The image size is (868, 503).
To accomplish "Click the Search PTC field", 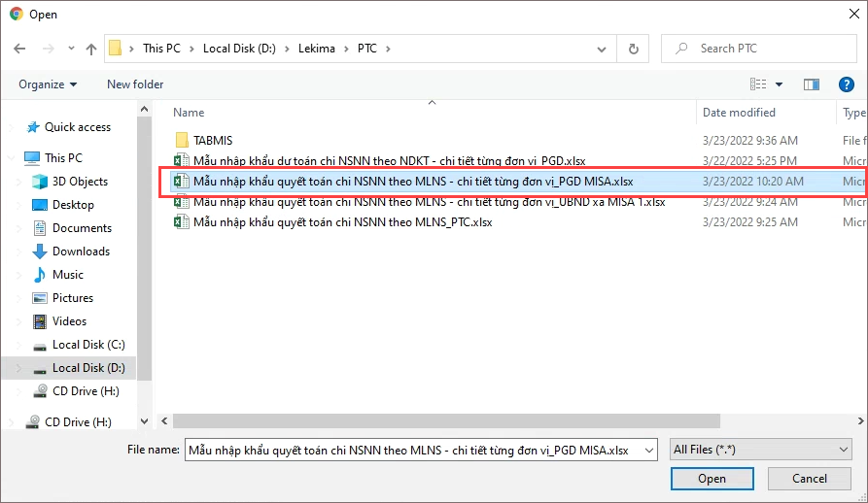I will (759, 49).
